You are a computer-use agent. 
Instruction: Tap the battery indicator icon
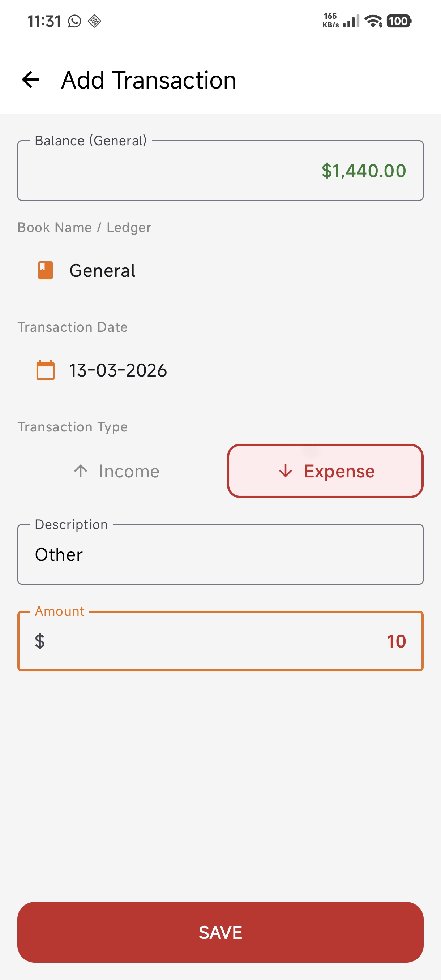point(399,21)
